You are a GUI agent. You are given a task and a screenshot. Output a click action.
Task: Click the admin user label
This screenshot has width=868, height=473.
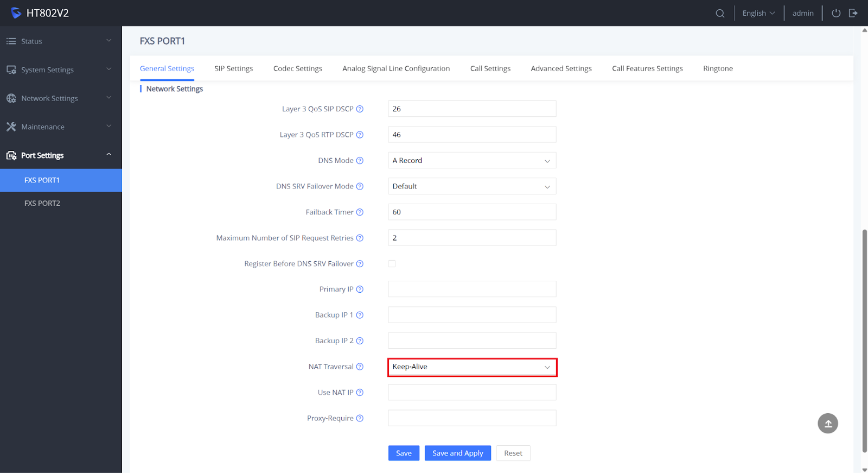click(803, 13)
